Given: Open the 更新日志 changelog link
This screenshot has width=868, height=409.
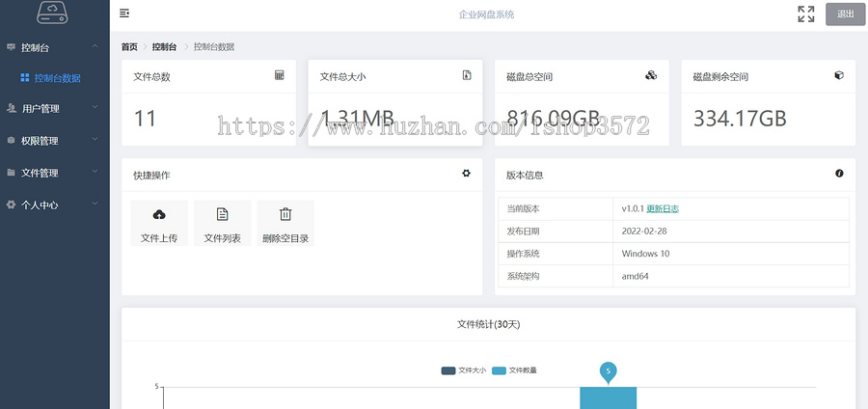Looking at the screenshot, I should click(663, 208).
